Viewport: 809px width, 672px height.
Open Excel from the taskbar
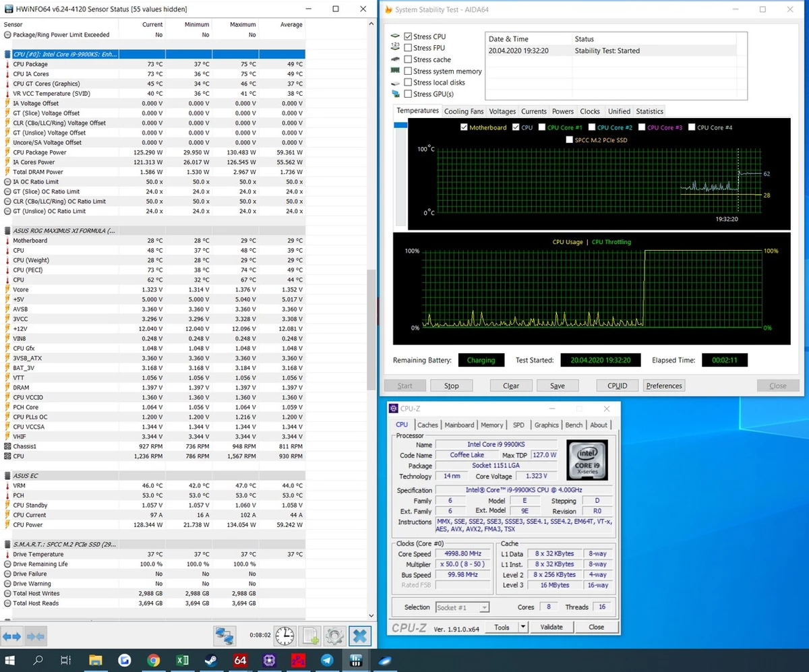[182, 661]
